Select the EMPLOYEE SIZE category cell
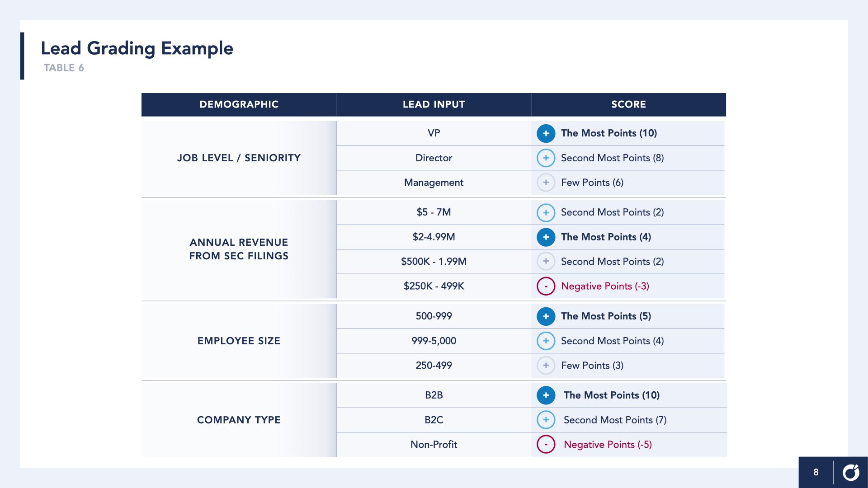Viewport: 868px width, 488px height. 239,341
